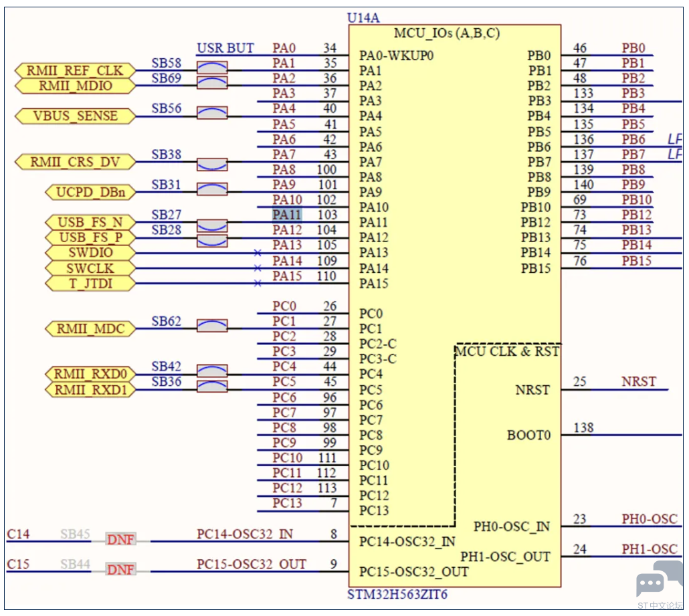This screenshot has height=616, width=689.
Task: Click the PC13 net label left of the chip
Action: point(287,503)
